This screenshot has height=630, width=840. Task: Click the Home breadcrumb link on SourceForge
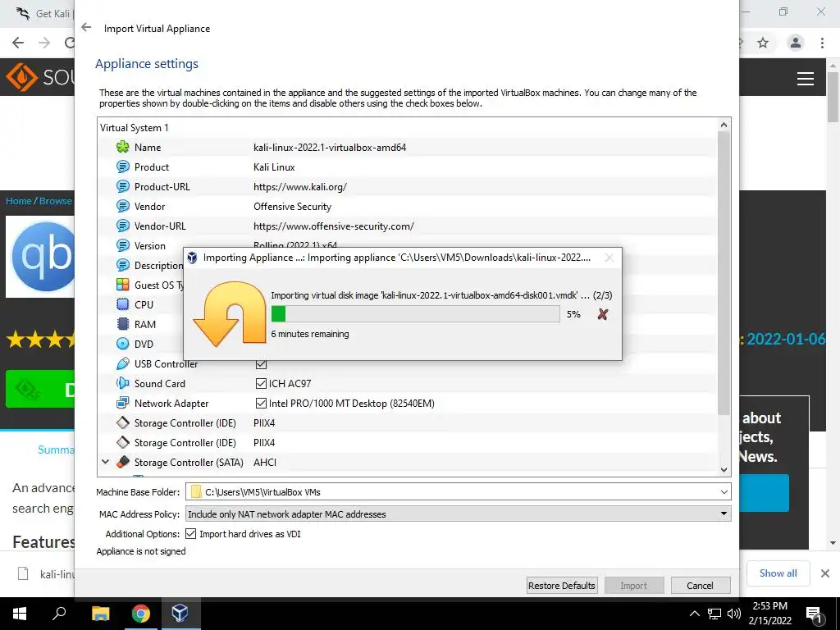point(19,201)
